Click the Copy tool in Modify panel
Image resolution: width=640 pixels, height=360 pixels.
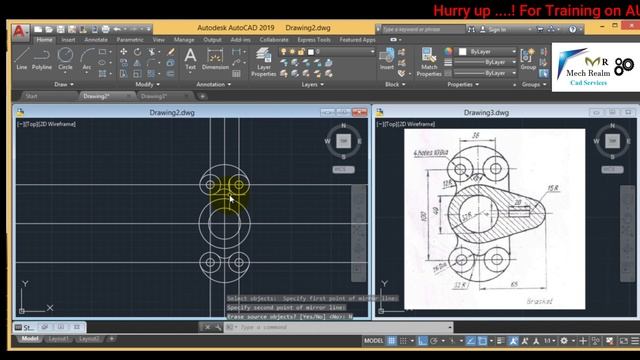[123, 63]
